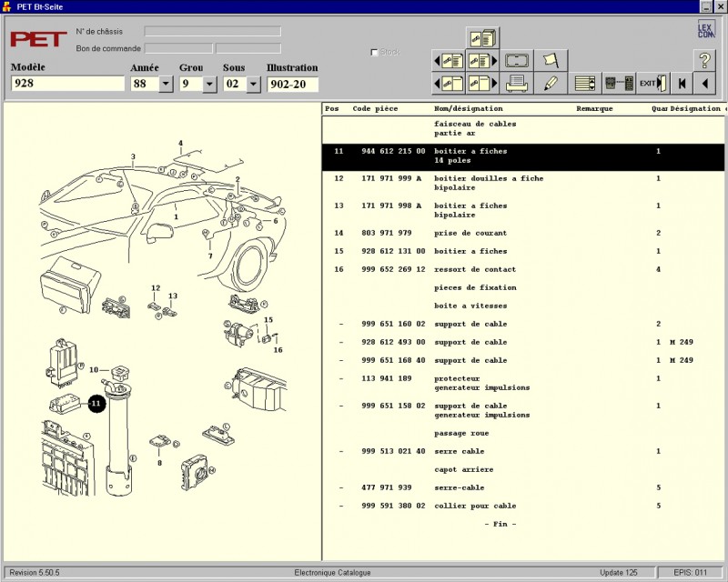
Task: Click the Revision 5.50.5 status text
Action: point(35,573)
